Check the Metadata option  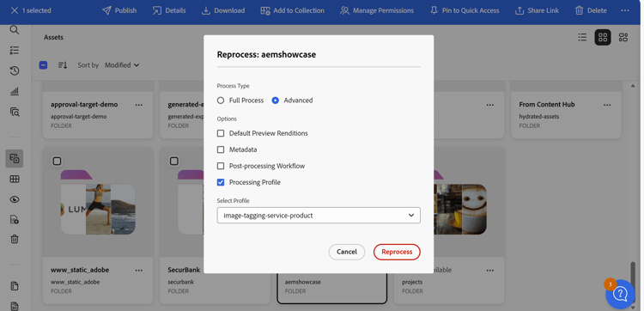click(x=221, y=149)
